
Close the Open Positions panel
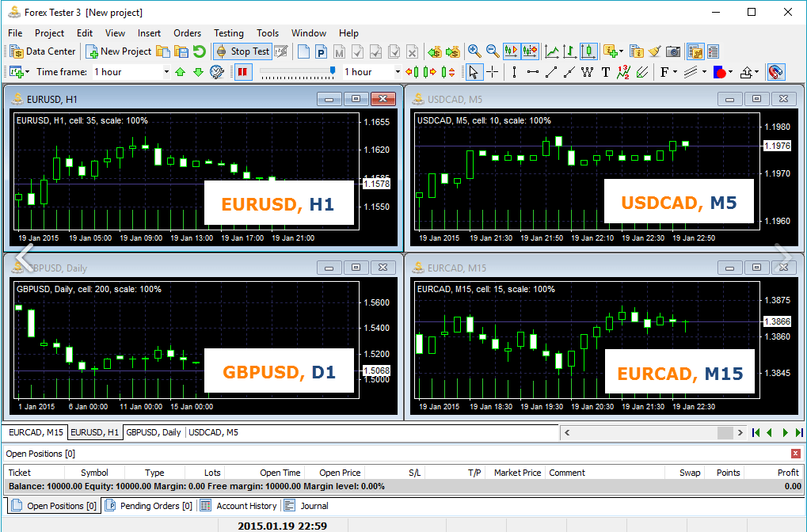(x=796, y=454)
